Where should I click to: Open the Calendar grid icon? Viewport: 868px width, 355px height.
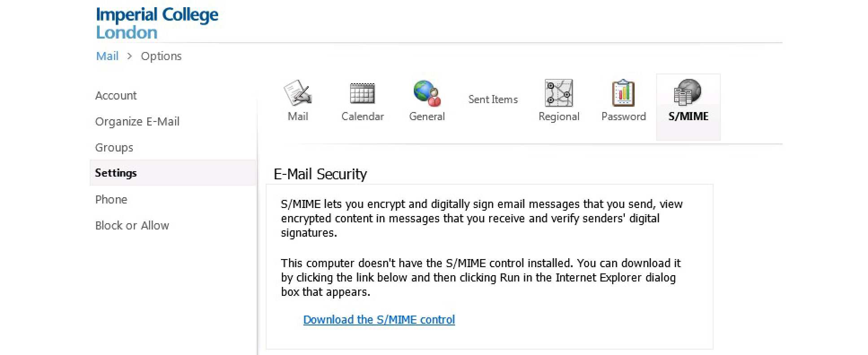[362, 93]
